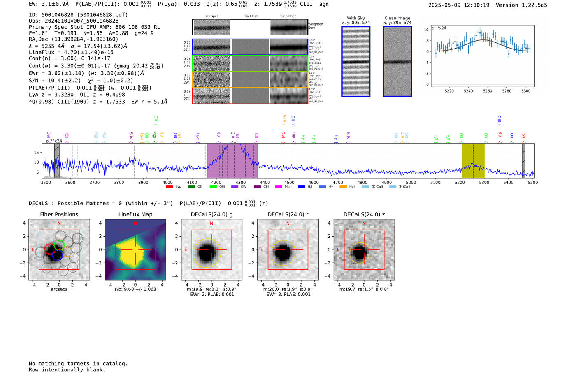Click the EWr: 3, PLAE: 0.001 caption
This screenshot has width=576, height=392.
click(288, 295)
